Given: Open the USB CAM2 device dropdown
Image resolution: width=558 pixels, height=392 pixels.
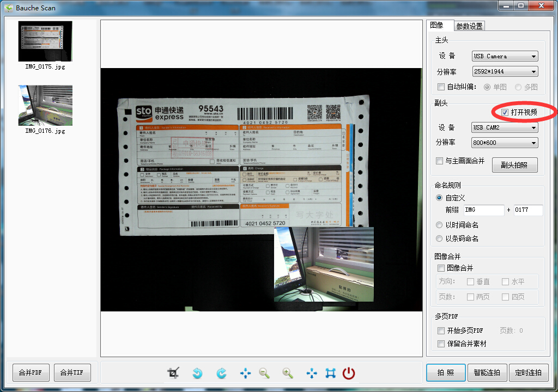Looking at the screenshot, I should [x=505, y=127].
